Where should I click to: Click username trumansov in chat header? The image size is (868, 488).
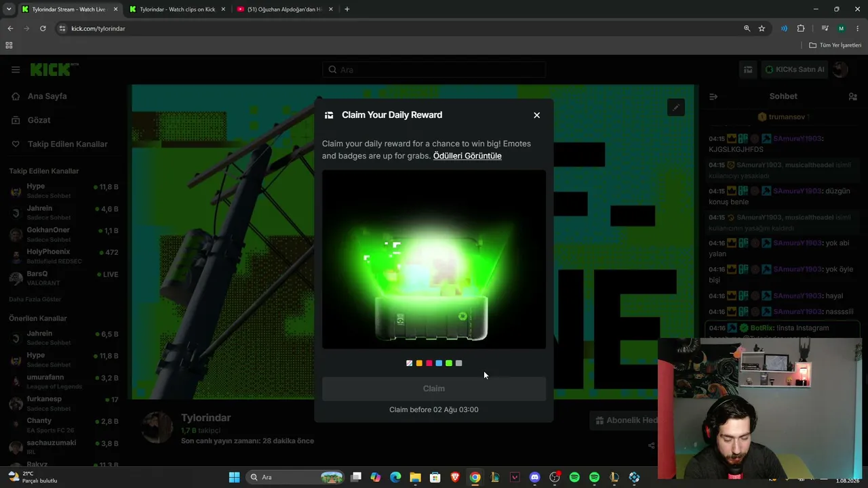tap(787, 117)
